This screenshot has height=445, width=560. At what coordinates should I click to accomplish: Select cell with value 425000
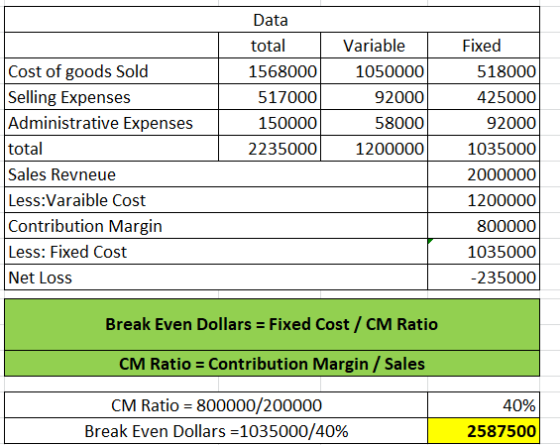click(x=483, y=97)
